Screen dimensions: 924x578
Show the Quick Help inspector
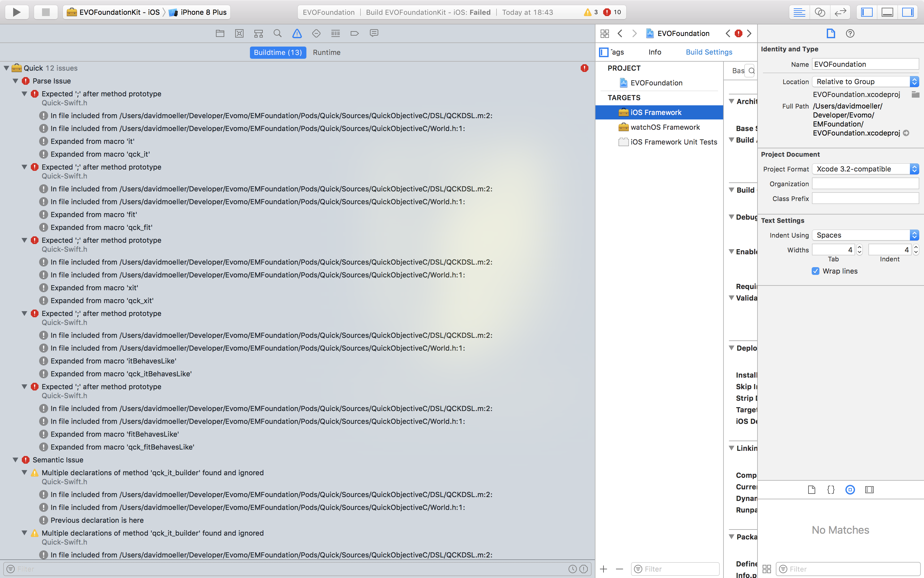(850, 33)
